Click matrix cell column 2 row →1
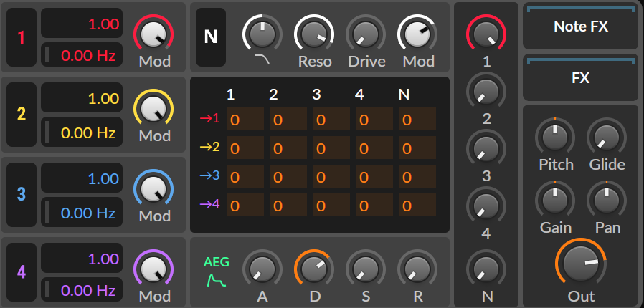The height and width of the screenshot is (308, 644). (x=288, y=120)
